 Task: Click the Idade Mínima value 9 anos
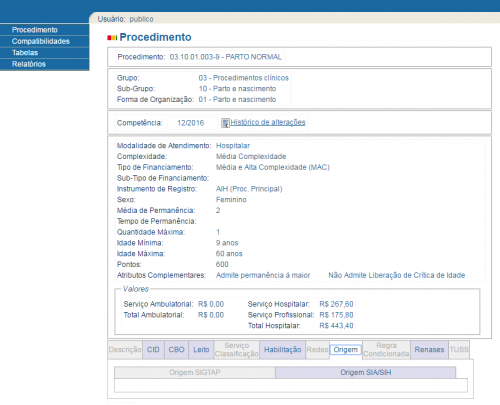(227, 243)
